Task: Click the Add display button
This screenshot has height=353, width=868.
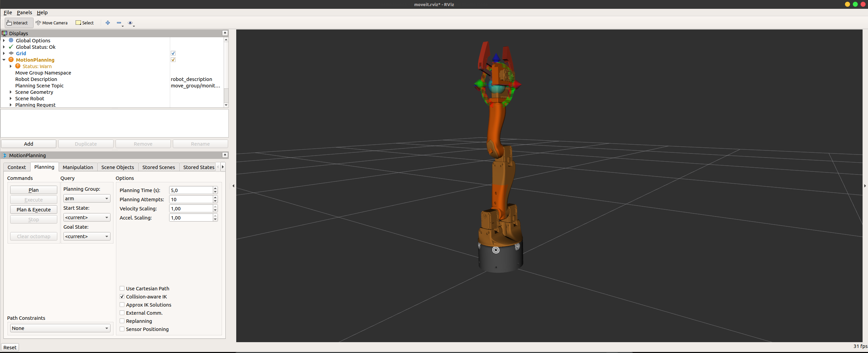Action: coord(28,144)
